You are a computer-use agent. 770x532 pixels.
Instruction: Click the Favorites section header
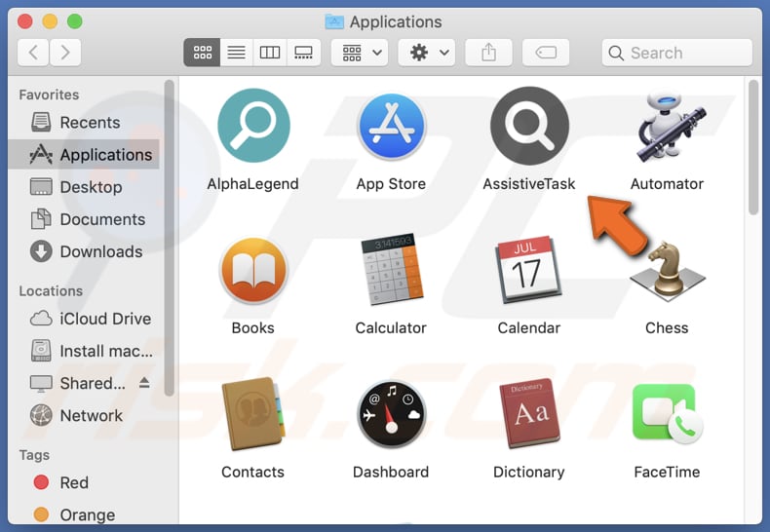(x=49, y=95)
